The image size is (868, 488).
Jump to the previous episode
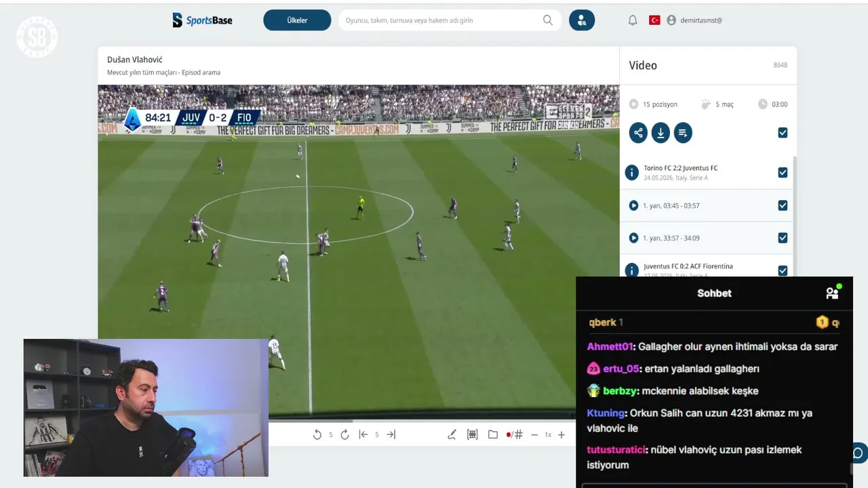pyautogui.click(x=363, y=434)
